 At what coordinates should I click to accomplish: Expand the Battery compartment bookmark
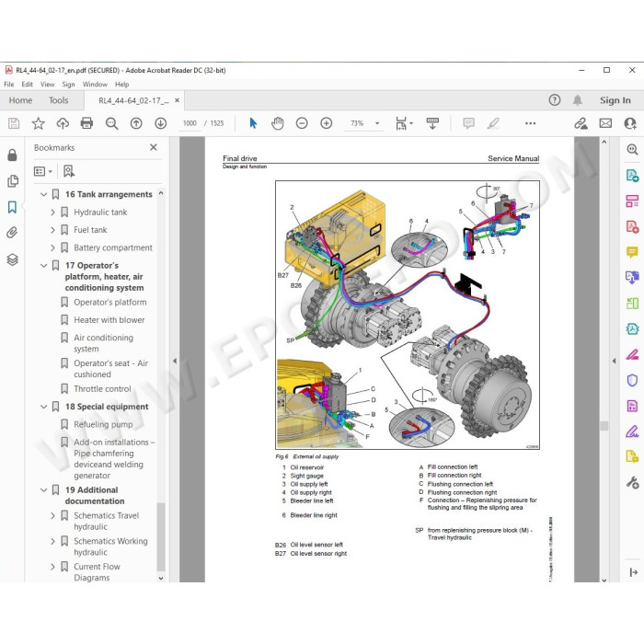tap(52, 247)
